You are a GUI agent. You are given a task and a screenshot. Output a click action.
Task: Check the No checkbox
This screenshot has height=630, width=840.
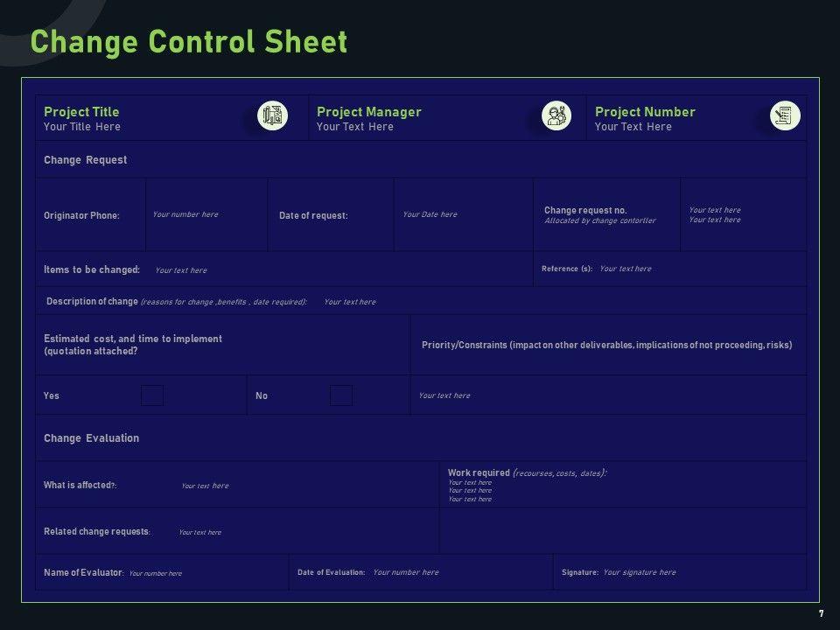(x=341, y=395)
